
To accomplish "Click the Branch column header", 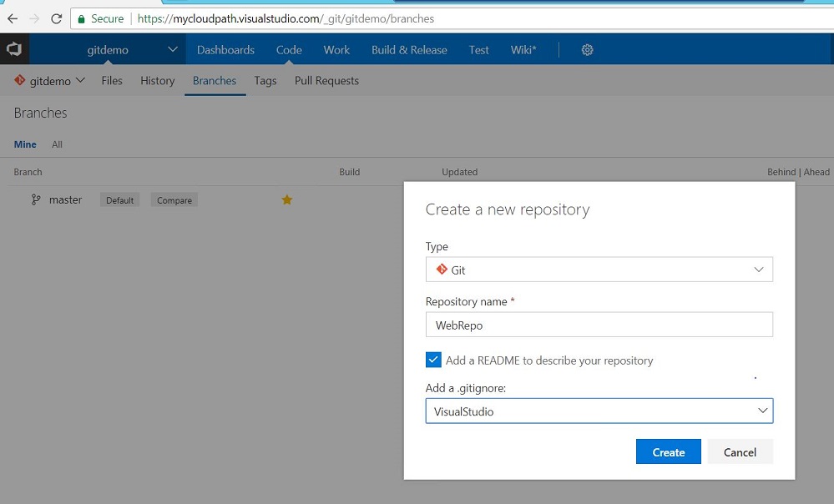I will pos(28,172).
